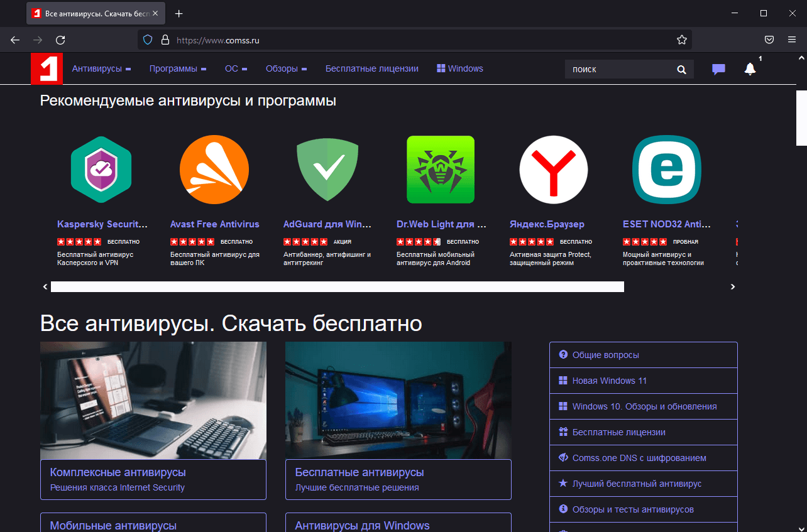Open the Kaspersky Security Cloud icon
Image resolution: width=807 pixels, height=532 pixels.
click(x=101, y=170)
